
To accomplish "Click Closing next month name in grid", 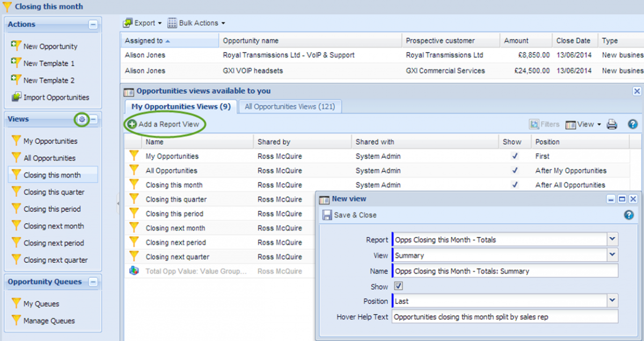I will click(175, 228).
